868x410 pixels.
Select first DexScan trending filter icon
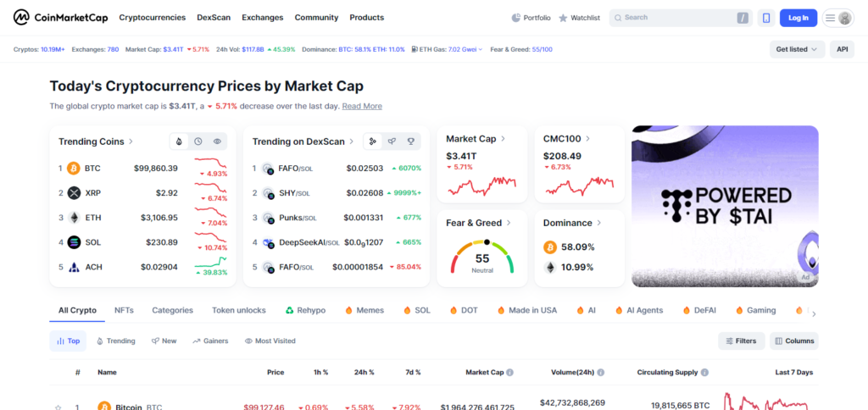(x=373, y=141)
